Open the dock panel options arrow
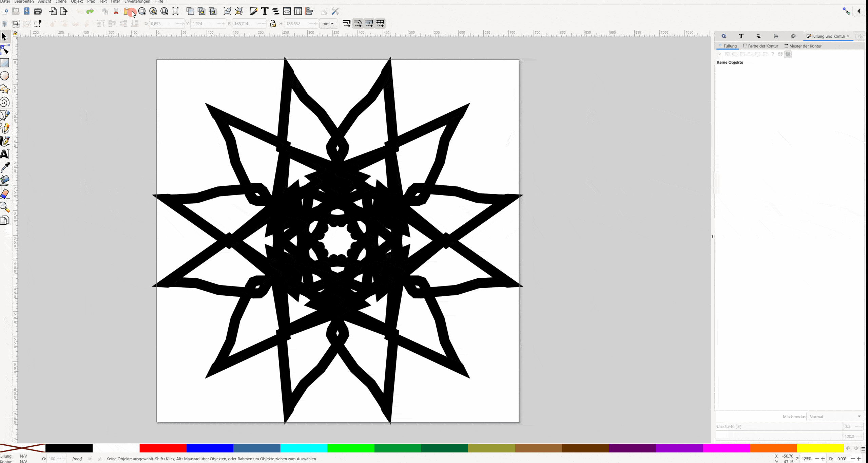Image resolution: width=868 pixels, height=463 pixels. pos(860,36)
